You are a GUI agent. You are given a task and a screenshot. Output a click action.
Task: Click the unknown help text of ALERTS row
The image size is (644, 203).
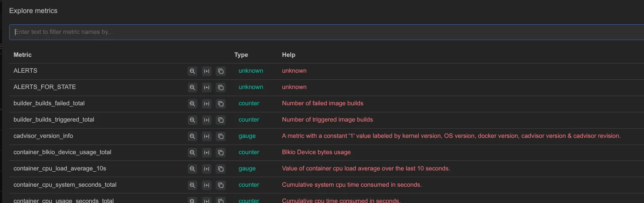(294, 71)
